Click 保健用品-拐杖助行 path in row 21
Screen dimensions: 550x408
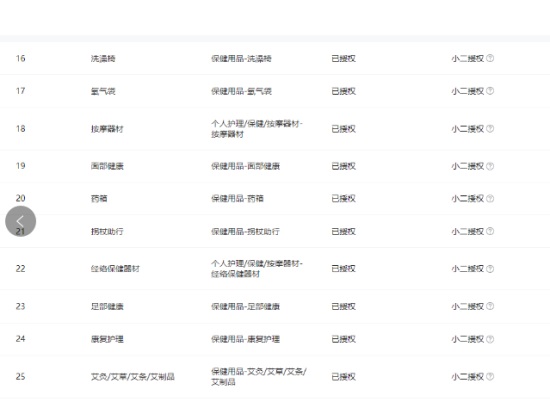[246, 232]
